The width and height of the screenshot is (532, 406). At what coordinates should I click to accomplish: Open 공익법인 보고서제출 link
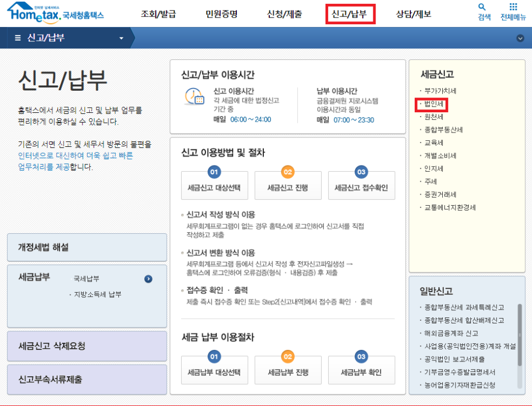[454, 359]
